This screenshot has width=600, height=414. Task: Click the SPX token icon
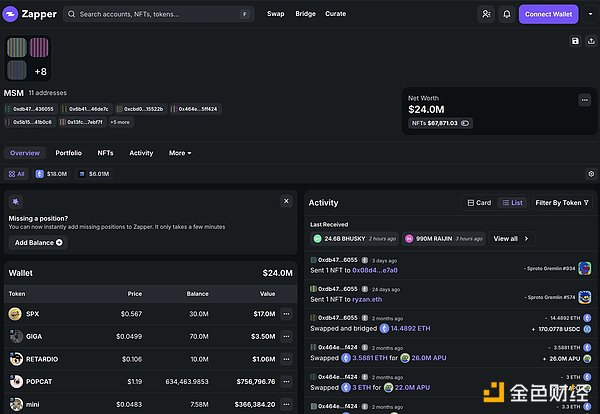point(15,314)
